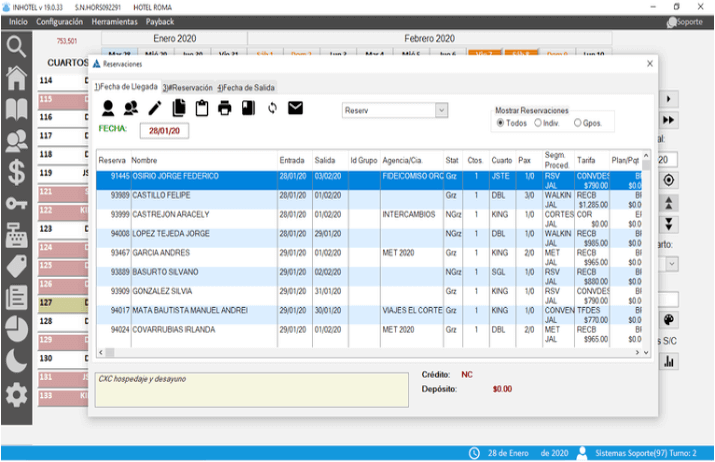Screen dimensions: 715x462
Task: Click the single guest icon in reservations toolbar
Action: point(108,108)
